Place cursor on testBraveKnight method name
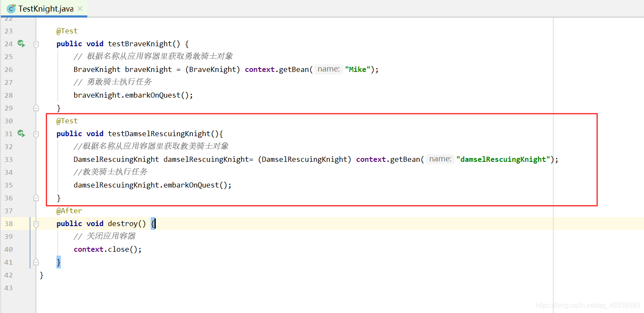Screen dimensions: 644x313 point(140,44)
